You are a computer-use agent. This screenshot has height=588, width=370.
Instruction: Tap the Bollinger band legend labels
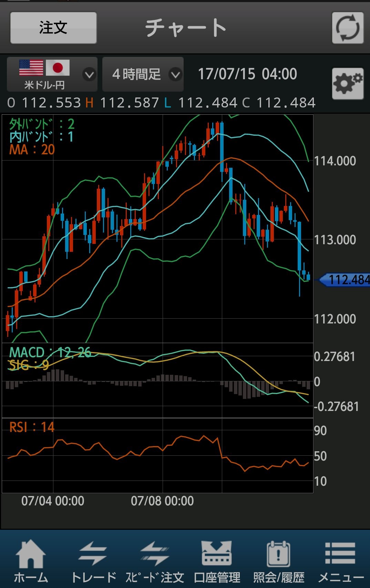(x=41, y=130)
